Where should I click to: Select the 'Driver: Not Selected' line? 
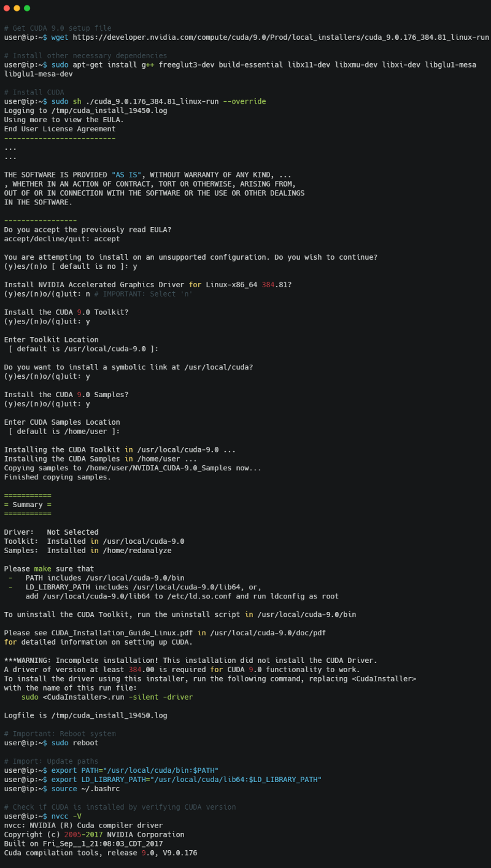point(51,532)
